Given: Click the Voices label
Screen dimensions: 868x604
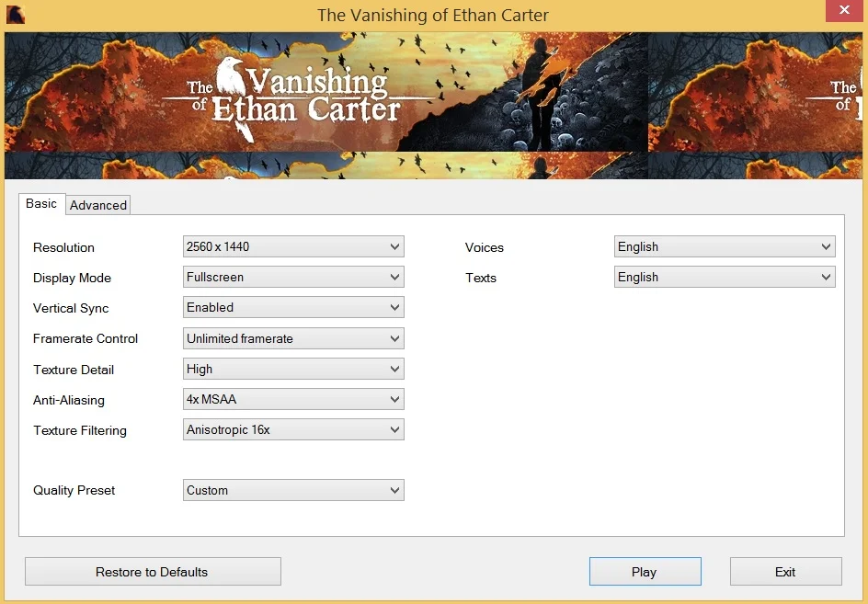Looking at the screenshot, I should click(485, 247).
